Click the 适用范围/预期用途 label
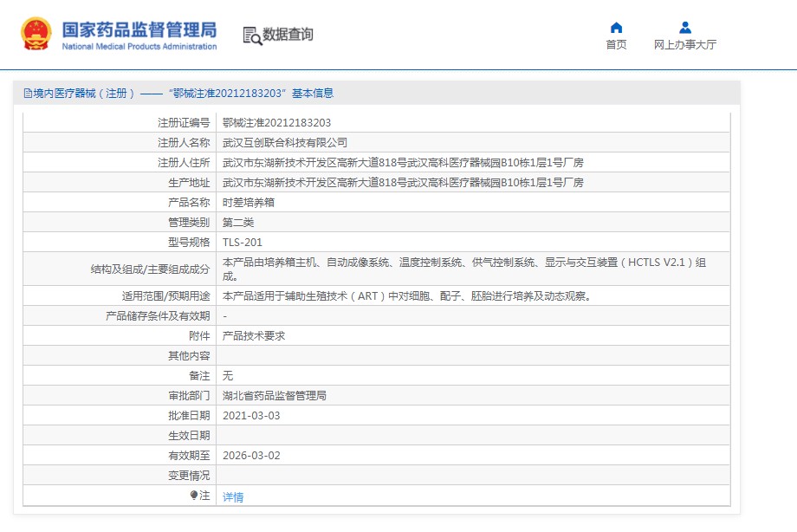This screenshot has width=797, height=532. point(165,295)
